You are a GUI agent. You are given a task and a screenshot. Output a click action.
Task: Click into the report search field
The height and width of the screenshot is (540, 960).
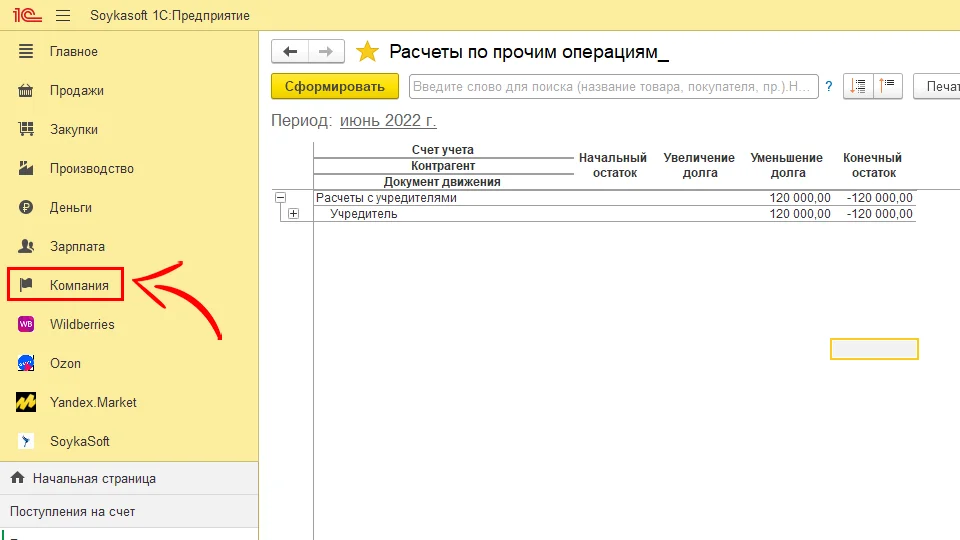612,87
